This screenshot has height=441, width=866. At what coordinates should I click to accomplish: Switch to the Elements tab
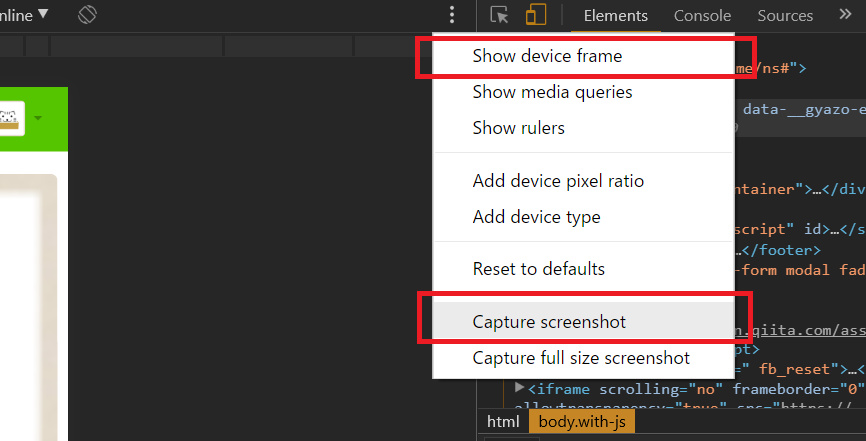pos(615,15)
